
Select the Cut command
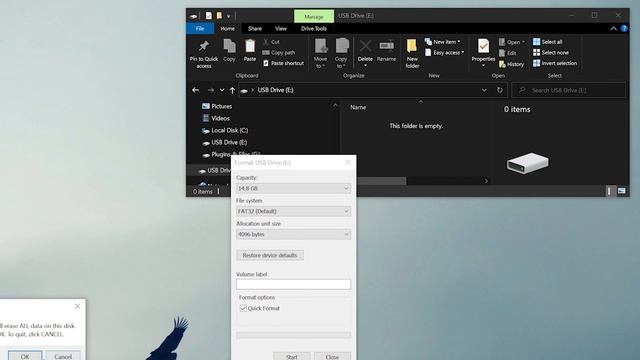(271, 42)
